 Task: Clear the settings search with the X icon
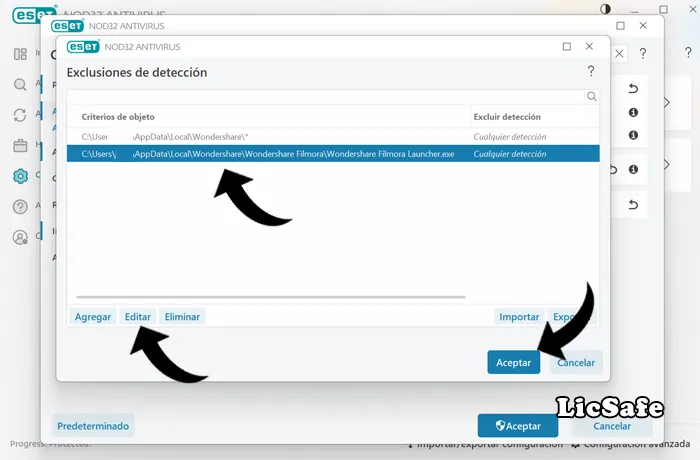click(x=620, y=54)
